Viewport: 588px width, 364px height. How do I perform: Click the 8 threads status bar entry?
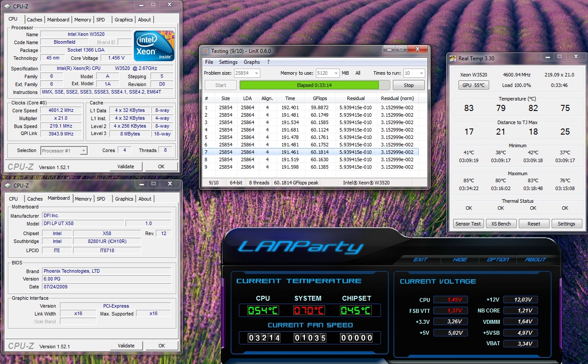(259, 183)
